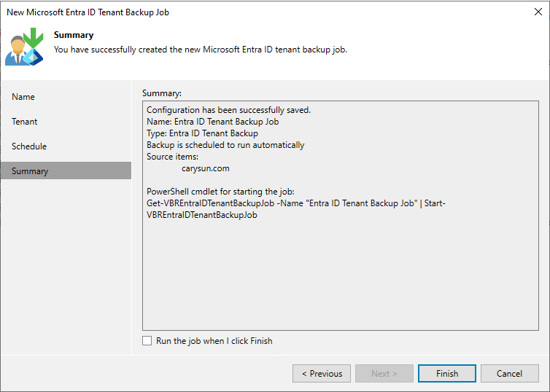
Task: Enable Run the job when I click Finish
Action: coord(147,341)
